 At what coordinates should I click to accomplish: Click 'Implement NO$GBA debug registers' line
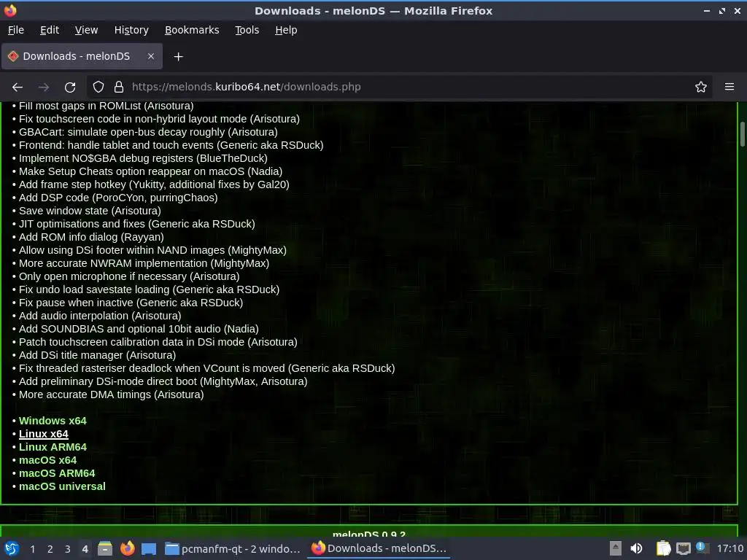point(144,158)
